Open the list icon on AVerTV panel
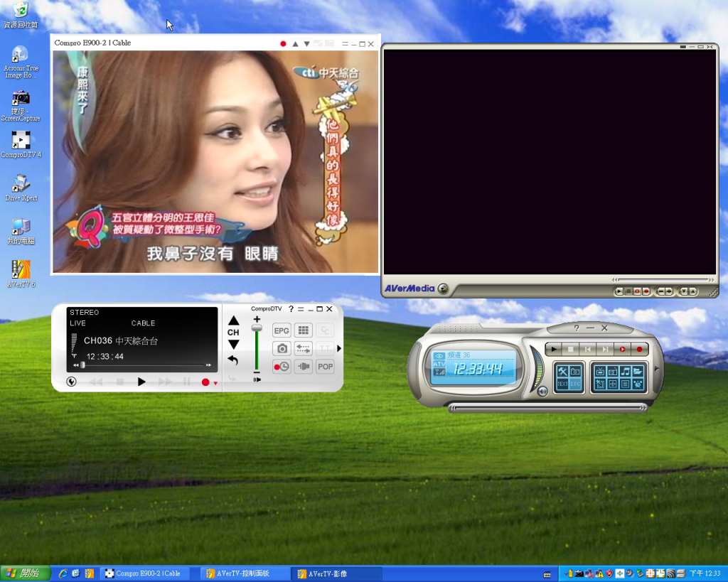 click(626, 384)
